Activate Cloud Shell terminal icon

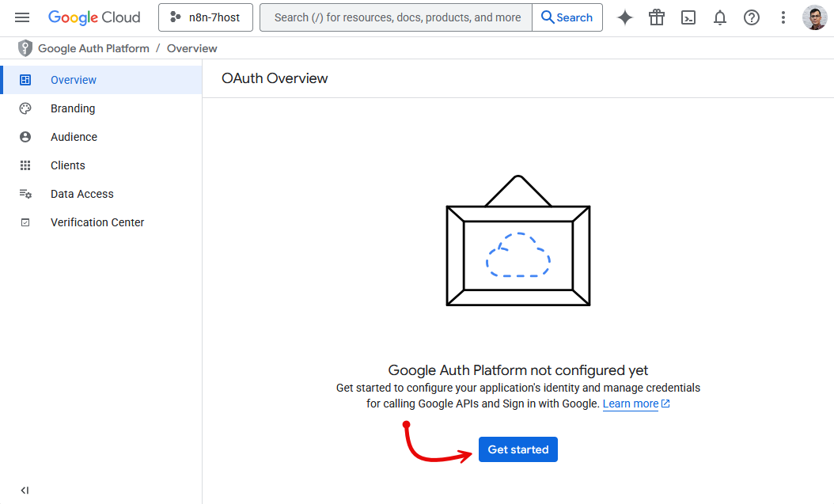coord(688,17)
